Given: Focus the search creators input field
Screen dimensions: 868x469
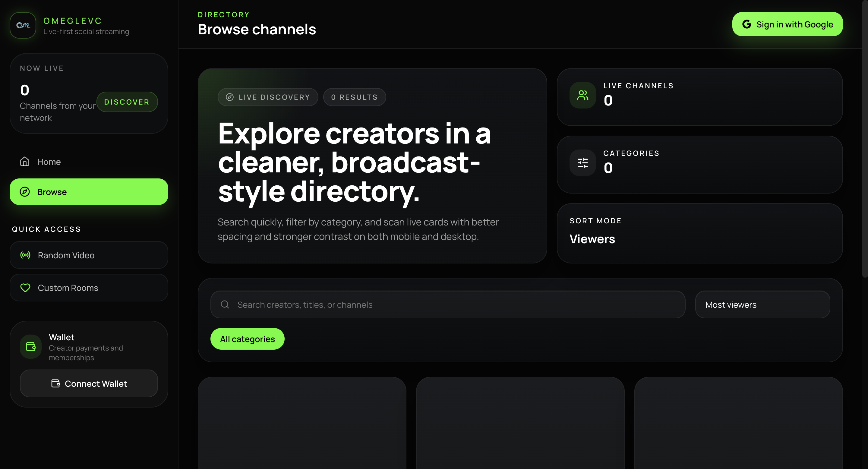Looking at the screenshot, I should coord(448,305).
